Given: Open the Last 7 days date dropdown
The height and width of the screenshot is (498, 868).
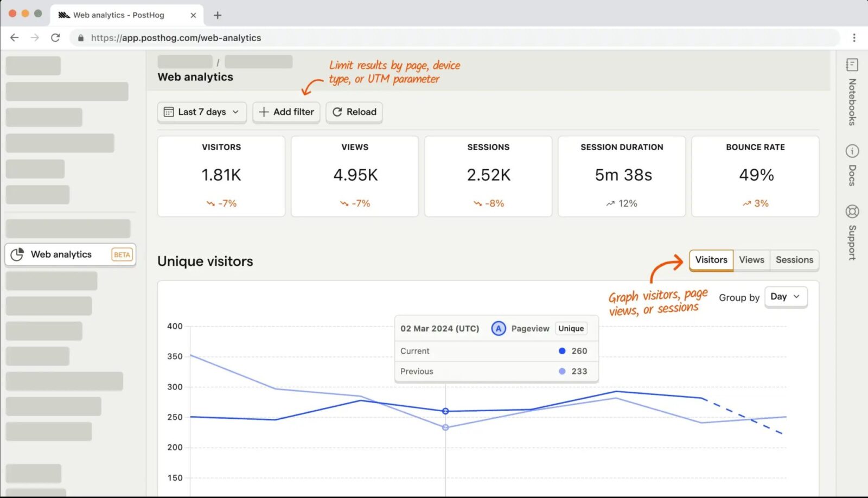Looking at the screenshot, I should point(202,112).
